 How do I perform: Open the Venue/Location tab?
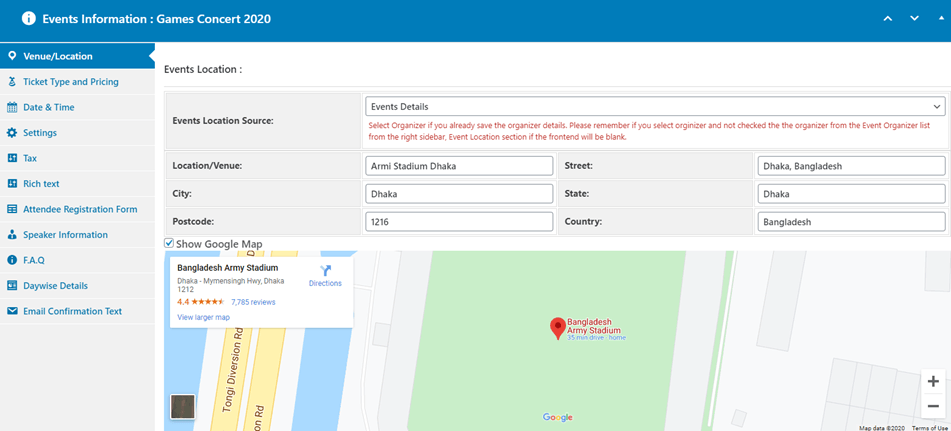click(x=78, y=56)
